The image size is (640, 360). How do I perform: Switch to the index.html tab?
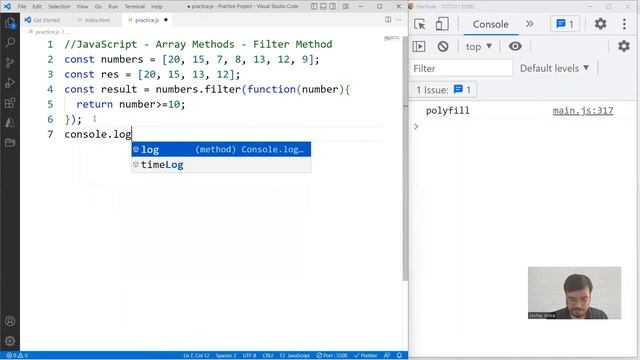coord(93,20)
